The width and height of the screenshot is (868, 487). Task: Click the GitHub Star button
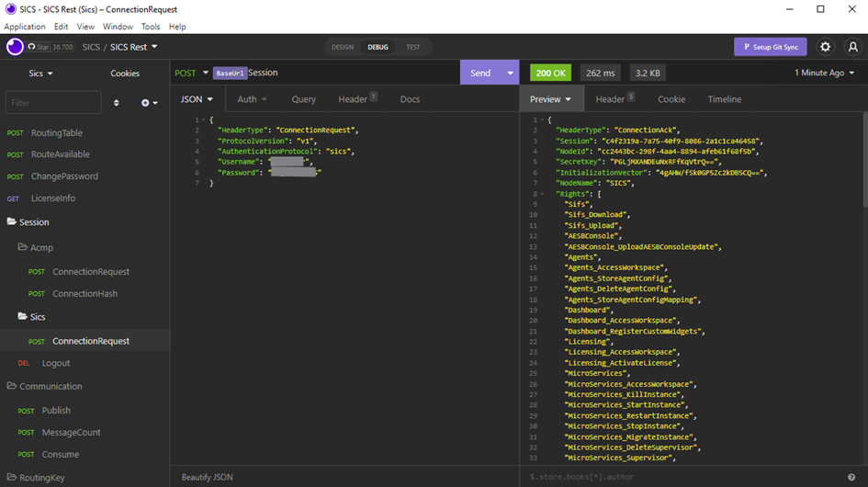point(51,47)
